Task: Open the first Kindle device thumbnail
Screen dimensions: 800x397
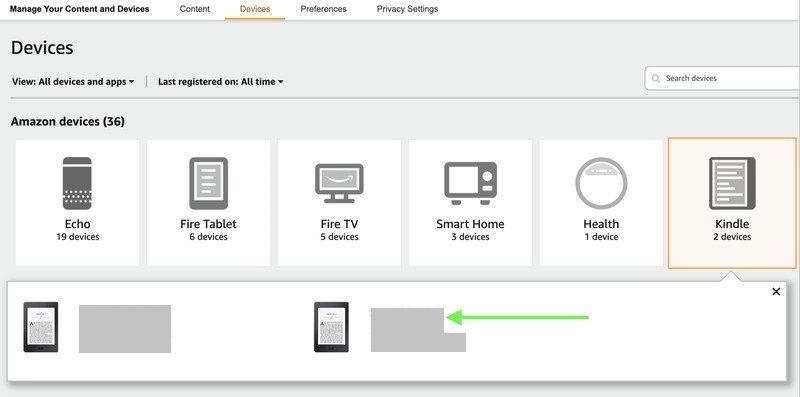Action: [x=41, y=327]
